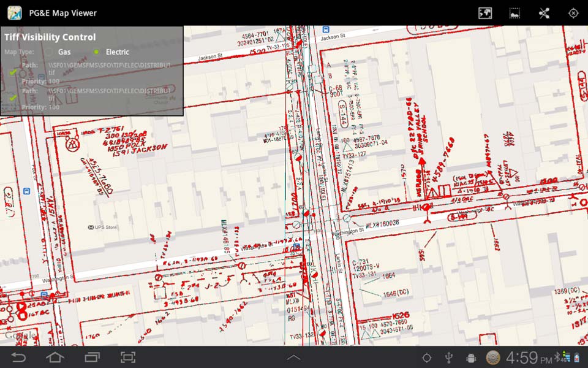588x368 pixels.
Task: Tap the crossed-out share nodes icon
Action: (544, 13)
